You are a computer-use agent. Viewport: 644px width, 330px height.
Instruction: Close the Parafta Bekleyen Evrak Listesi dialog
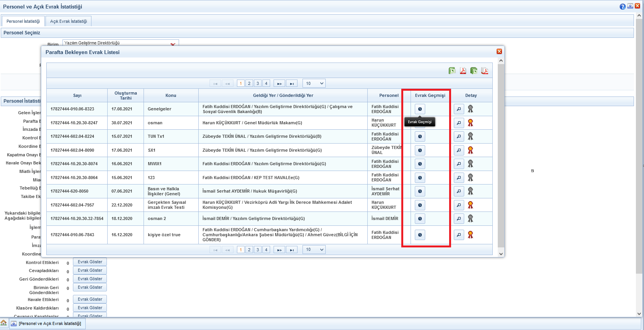click(499, 51)
